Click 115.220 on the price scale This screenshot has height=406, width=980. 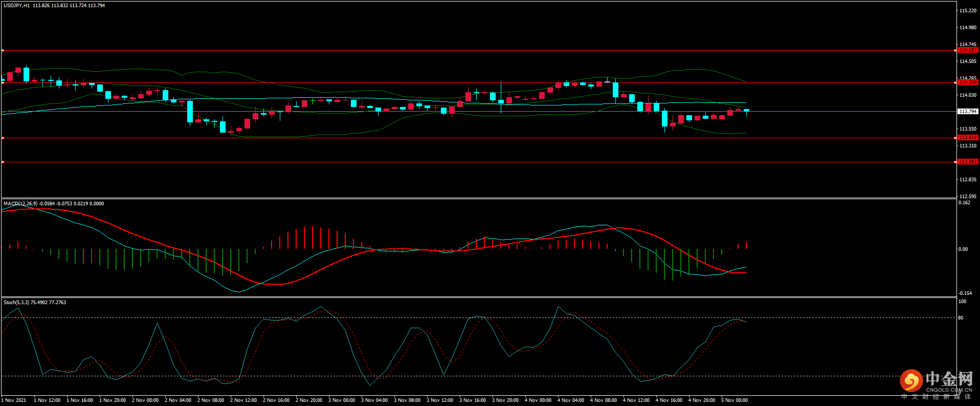[968, 11]
